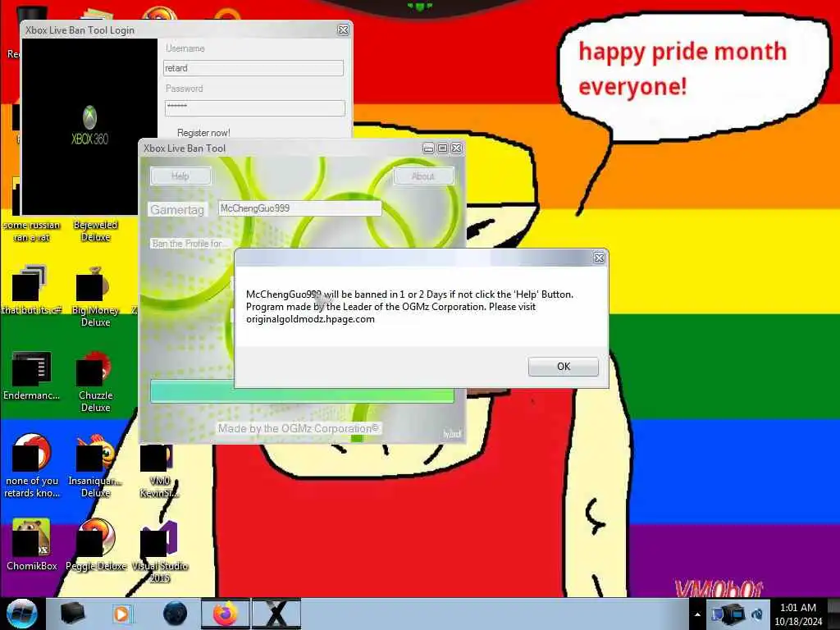Launch Big Money Deluxe desktop icon

tap(95, 296)
